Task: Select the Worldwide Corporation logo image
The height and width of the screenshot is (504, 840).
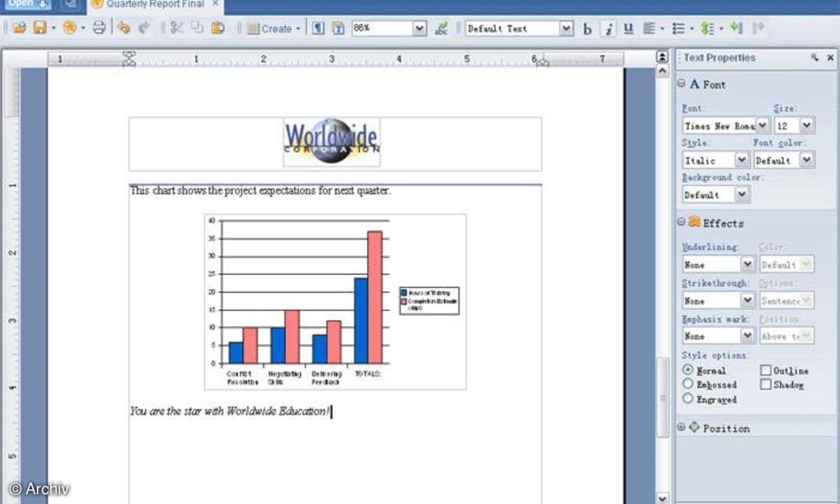Action: coord(332,143)
